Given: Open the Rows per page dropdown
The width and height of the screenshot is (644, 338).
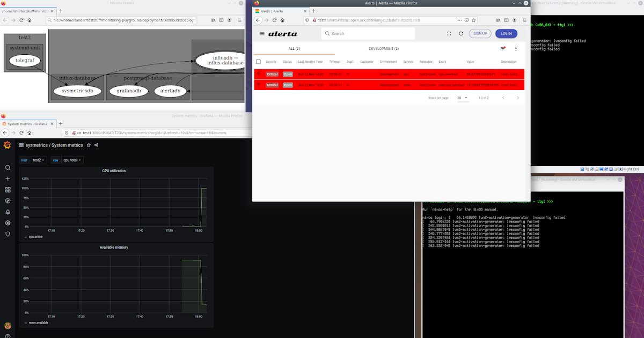Looking at the screenshot, I should pyautogui.click(x=463, y=98).
